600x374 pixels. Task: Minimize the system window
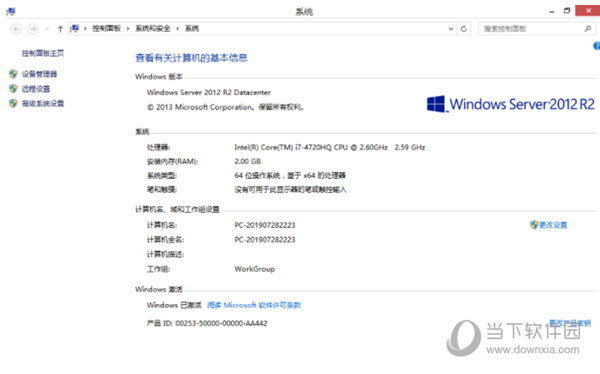click(x=552, y=11)
